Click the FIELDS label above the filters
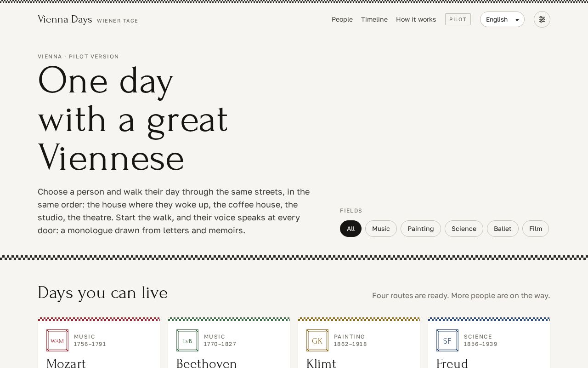 pos(351,211)
